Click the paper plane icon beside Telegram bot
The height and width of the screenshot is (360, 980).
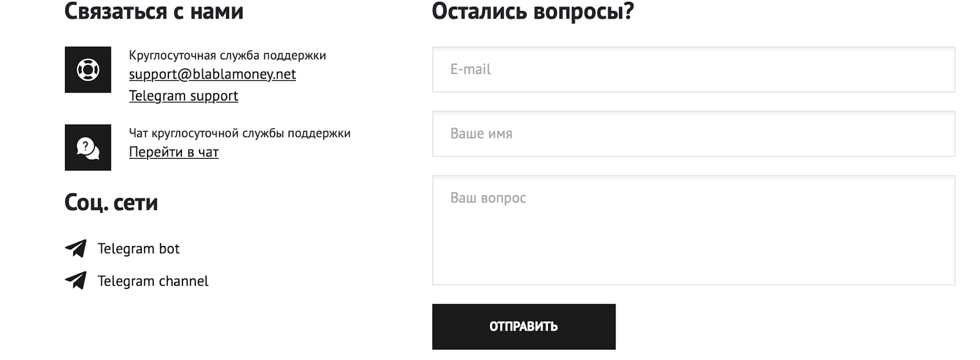click(x=76, y=248)
